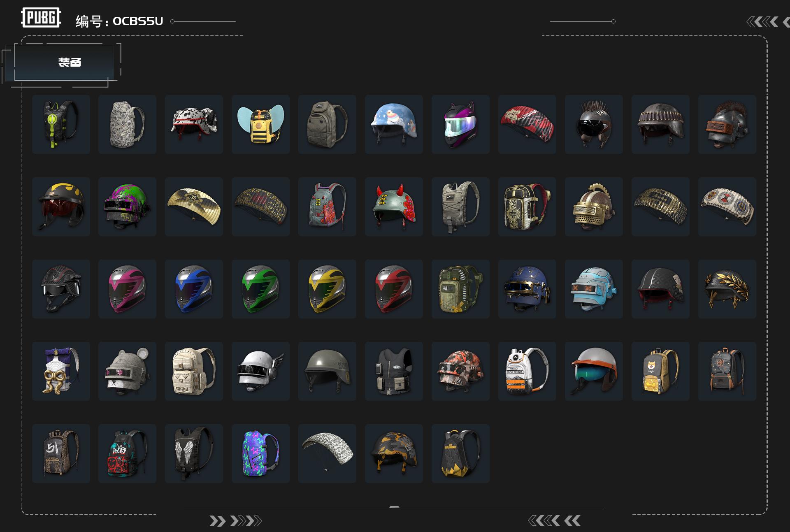
Task: Select the angel-wings black backpack
Action: point(194,453)
